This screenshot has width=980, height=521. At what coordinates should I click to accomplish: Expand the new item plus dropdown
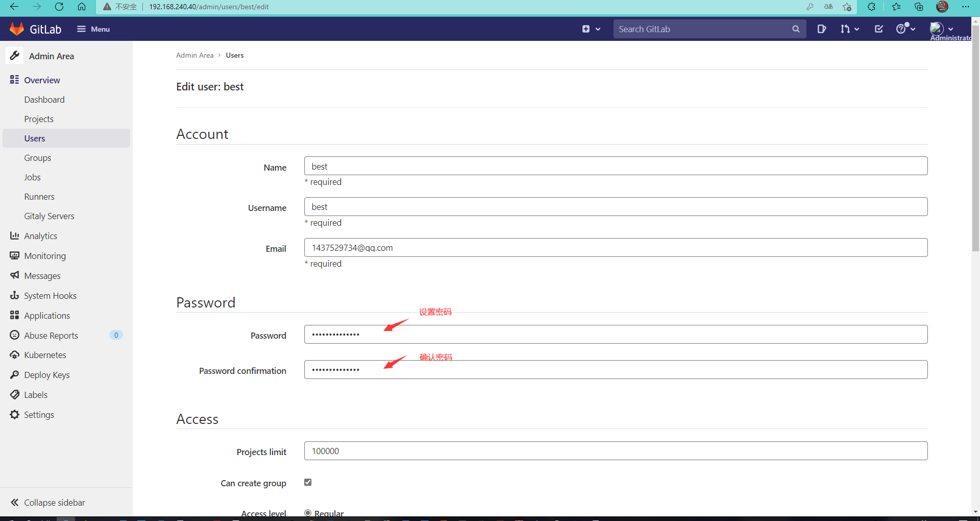591,29
